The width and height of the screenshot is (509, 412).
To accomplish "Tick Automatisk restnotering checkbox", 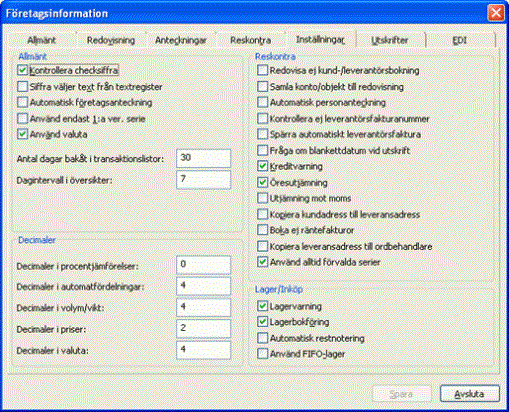I will (x=262, y=338).
